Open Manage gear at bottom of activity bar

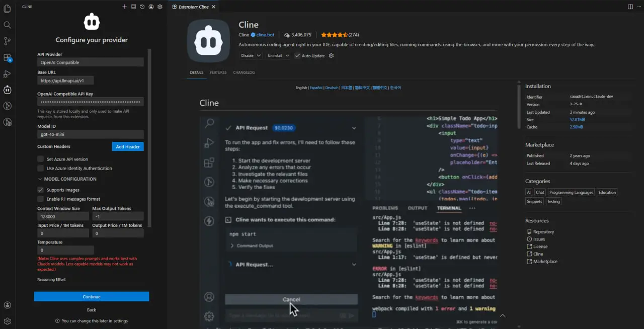click(x=7, y=321)
